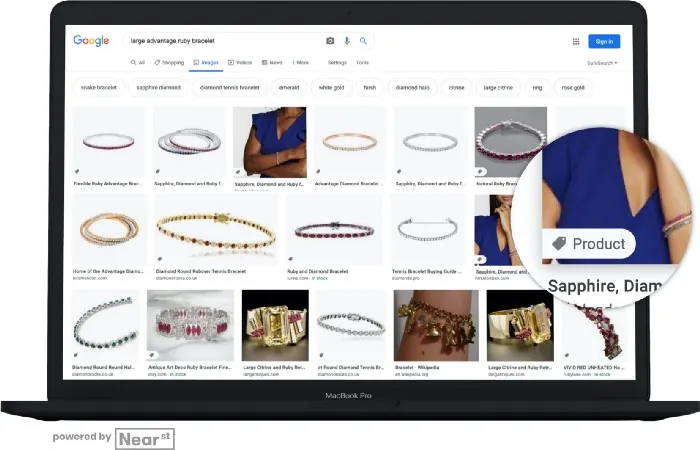Screen dimensions: 700x450
Task: Click product tag icon on Flexible Ruby Advantage thumbnail
Action: pos(77,171)
